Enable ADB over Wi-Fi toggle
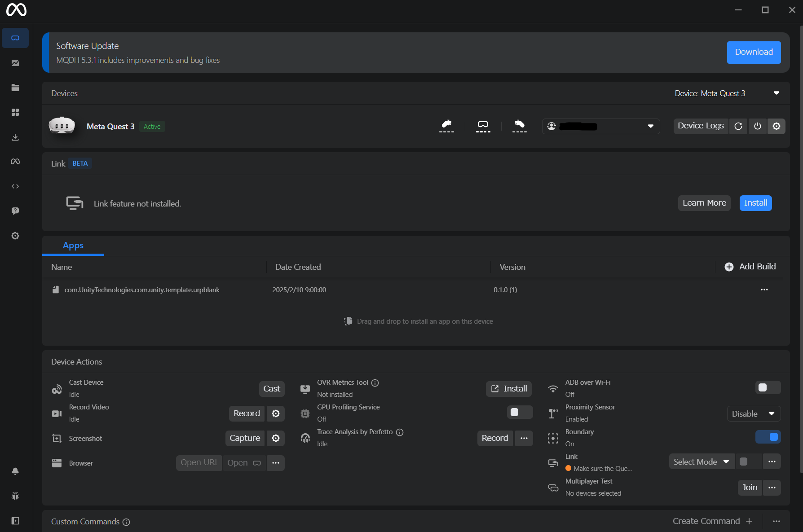 [768, 387]
